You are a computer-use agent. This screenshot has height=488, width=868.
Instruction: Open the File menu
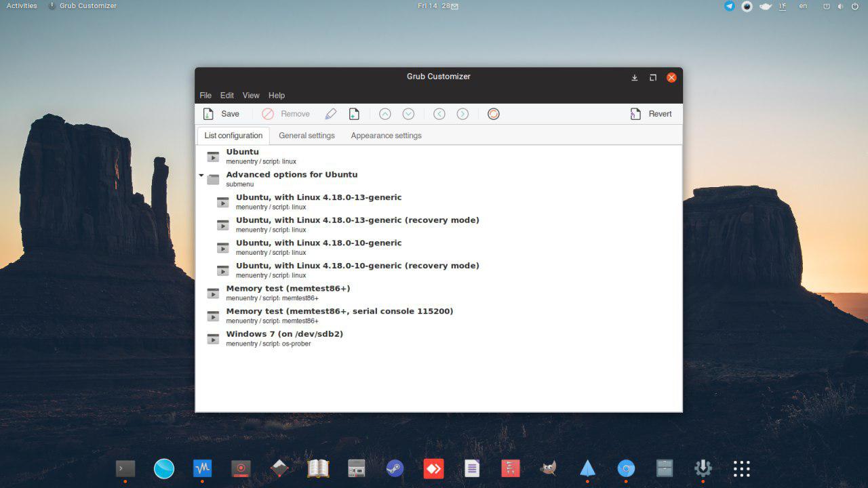205,96
